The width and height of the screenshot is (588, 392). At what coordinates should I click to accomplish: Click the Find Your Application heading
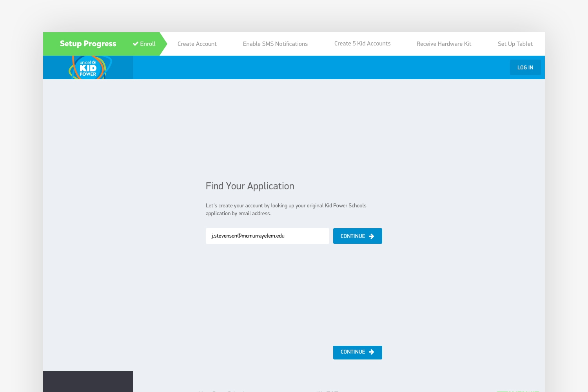click(x=250, y=186)
